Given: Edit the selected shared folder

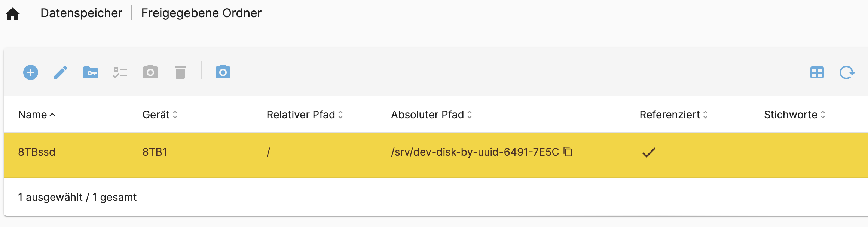Looking at the screenshot, I should click(x=61, y=72).
